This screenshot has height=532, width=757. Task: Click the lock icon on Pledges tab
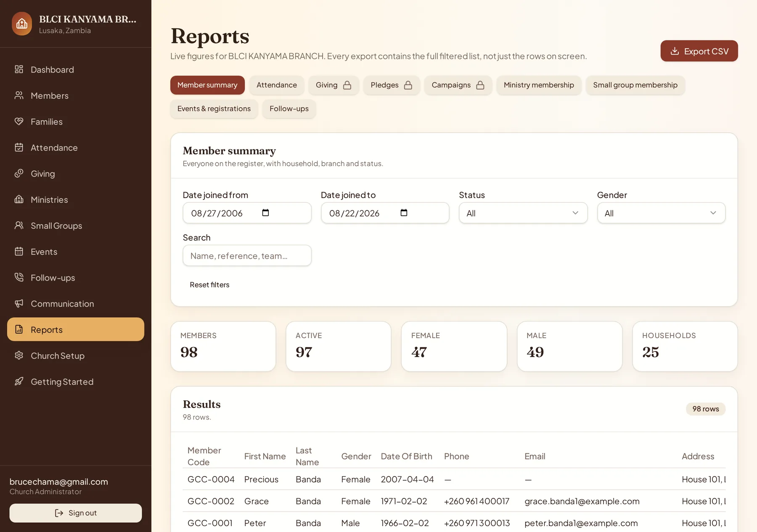(408, 85)
